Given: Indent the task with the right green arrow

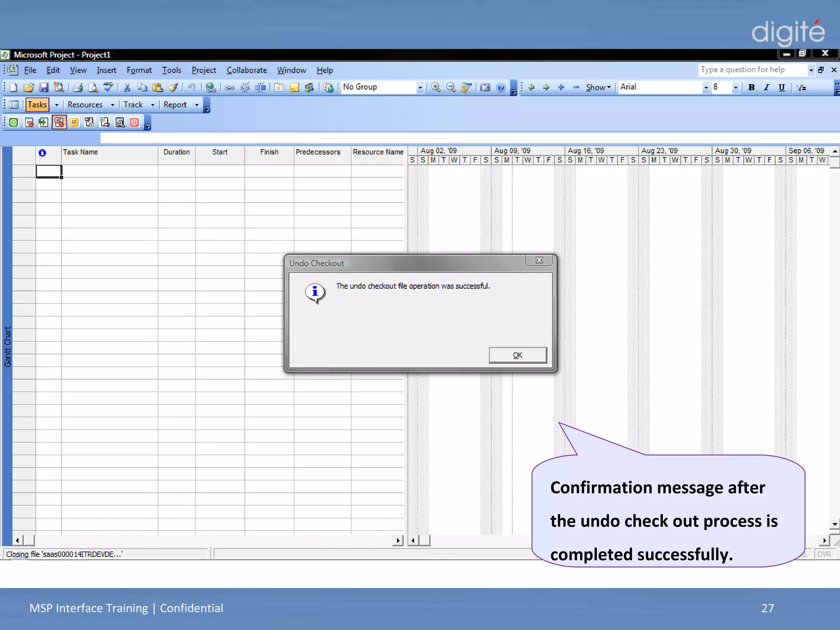Looking at the screenshot, I should click(546, 87).
